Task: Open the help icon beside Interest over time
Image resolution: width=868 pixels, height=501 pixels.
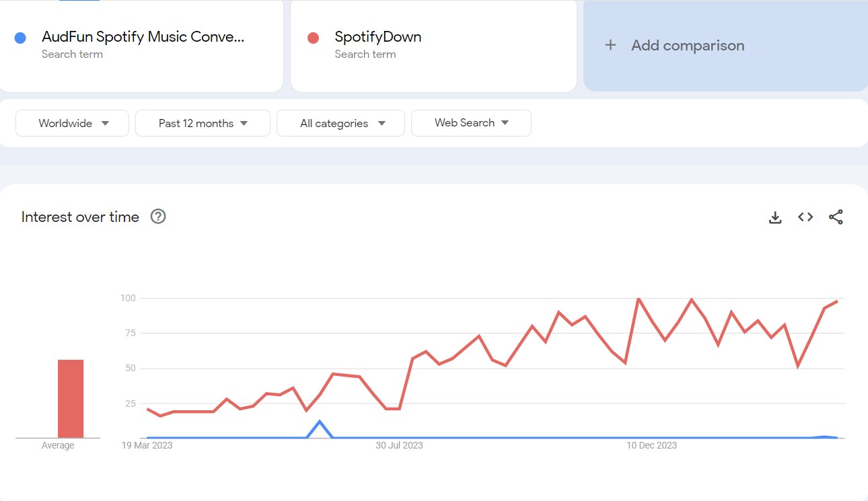Action: click(158, 217)
